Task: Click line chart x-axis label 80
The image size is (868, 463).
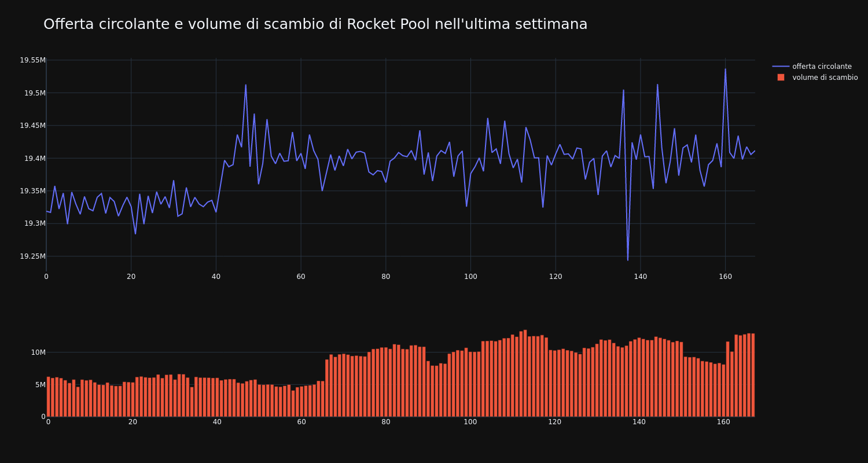Action: click(x=386, y=277)
